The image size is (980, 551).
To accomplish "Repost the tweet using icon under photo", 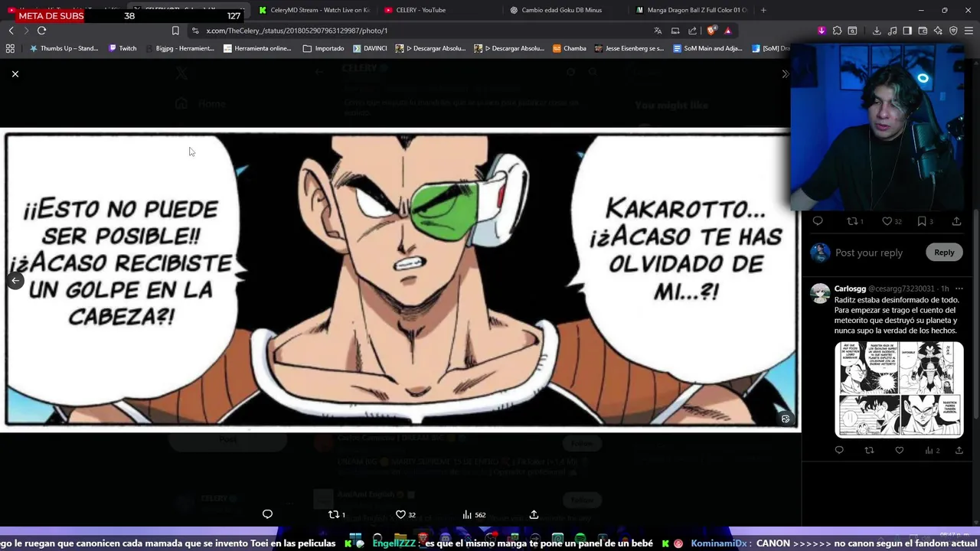I will point(336,514).
